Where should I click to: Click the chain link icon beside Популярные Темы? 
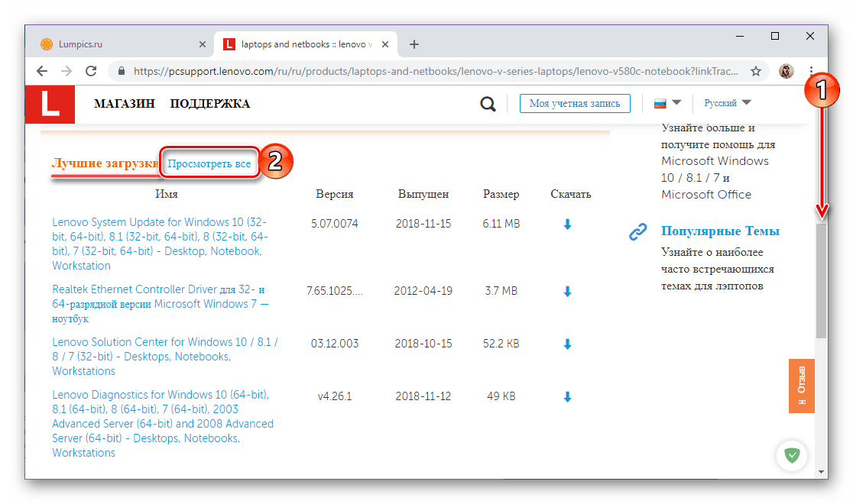coord(637,231)
